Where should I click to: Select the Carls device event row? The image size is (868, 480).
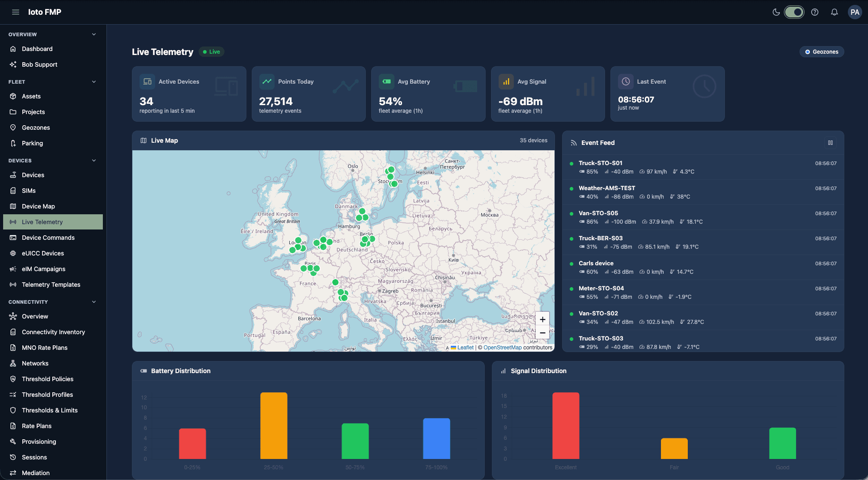click(703, 268)
